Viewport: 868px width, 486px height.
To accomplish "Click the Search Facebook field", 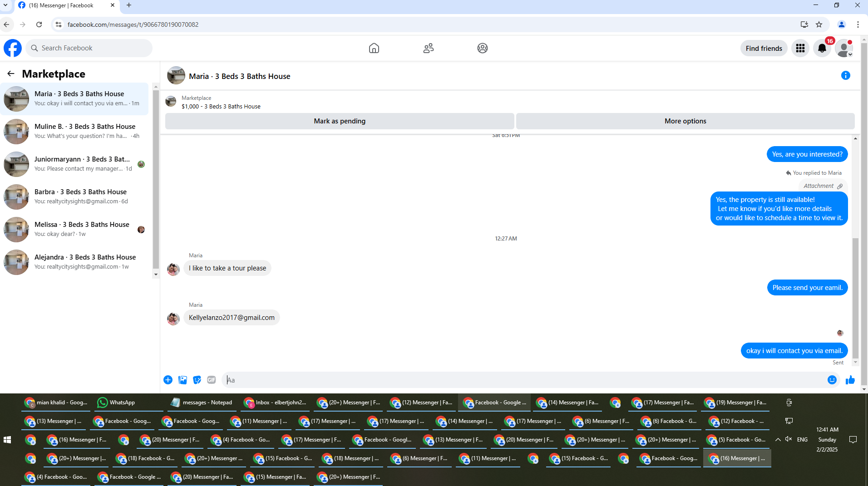I will pos(89,48).
